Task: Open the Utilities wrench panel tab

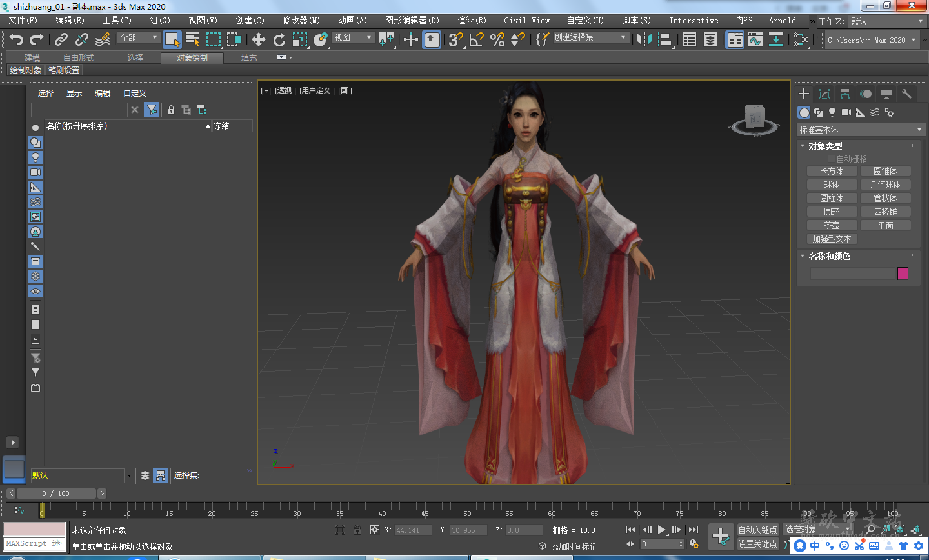Action: tap(906, 94)
